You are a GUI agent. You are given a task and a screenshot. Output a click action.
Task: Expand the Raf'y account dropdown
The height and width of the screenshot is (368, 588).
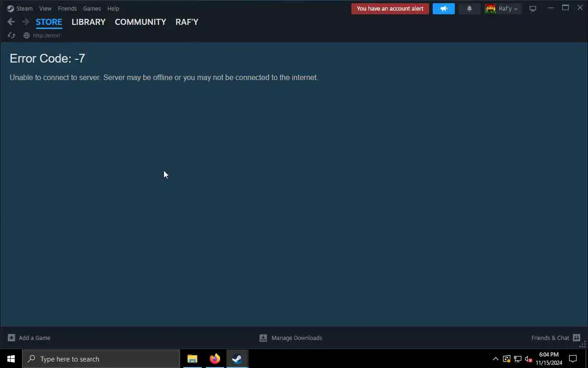click(x=509, y=9)
